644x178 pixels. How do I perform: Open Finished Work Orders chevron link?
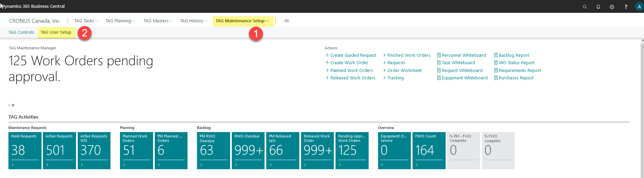pyautogui.click(x=406, y=55)
